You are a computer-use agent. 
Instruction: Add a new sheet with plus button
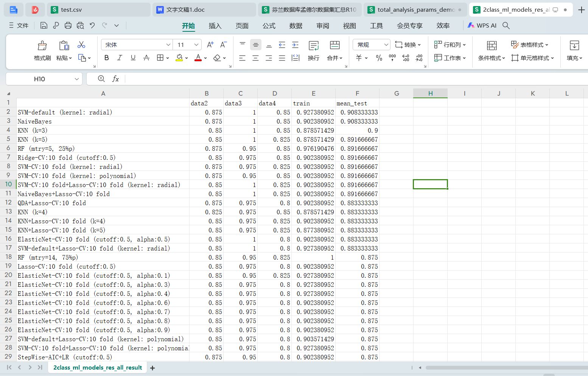[x=152, y=368]
